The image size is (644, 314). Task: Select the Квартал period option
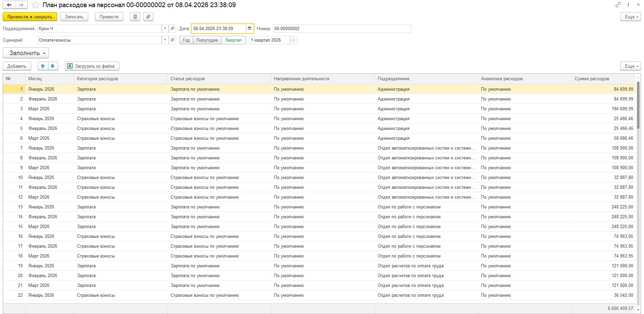[233, 40]
